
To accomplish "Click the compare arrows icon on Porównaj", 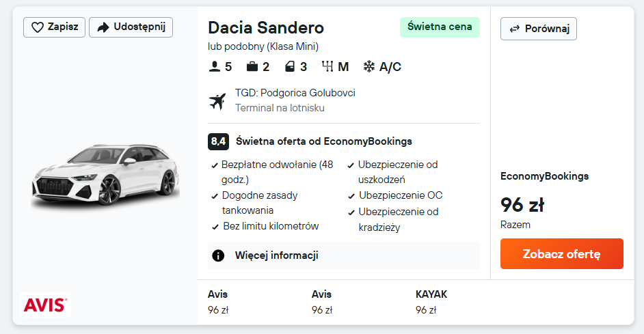I will click(513, 29).
